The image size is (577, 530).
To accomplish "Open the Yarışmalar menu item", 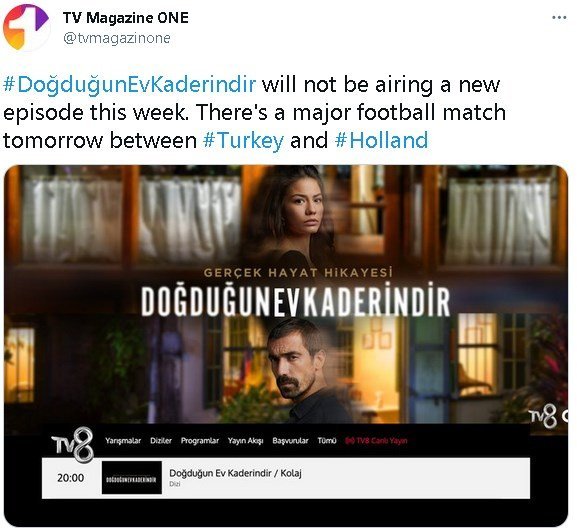I will click(123, 441).
